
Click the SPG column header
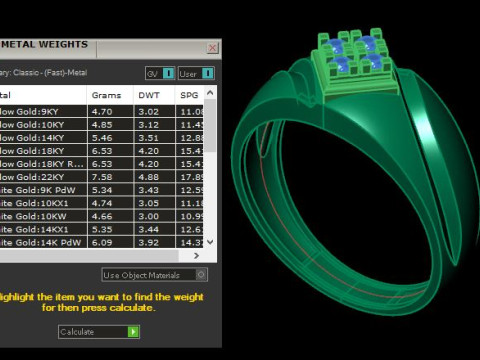[189, 95]
